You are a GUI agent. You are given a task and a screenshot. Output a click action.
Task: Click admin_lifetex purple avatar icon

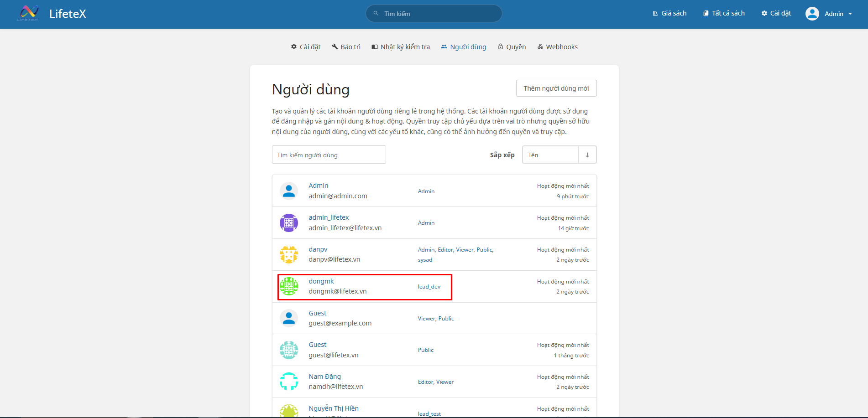pos(288,223)
